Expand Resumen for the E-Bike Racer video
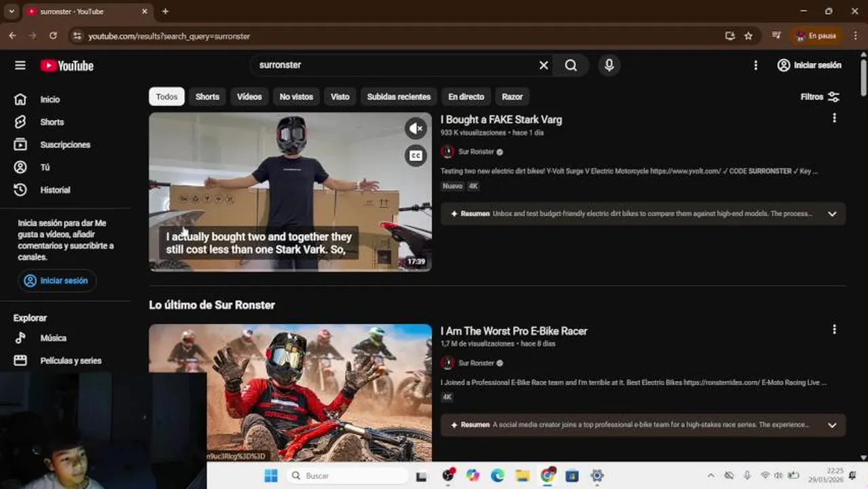This screenshot has height=489, width=868. pyautogui.click(x=832, y=425)
